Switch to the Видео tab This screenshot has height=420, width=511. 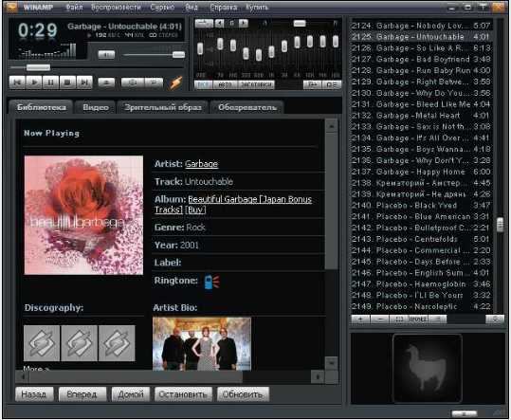96,107
